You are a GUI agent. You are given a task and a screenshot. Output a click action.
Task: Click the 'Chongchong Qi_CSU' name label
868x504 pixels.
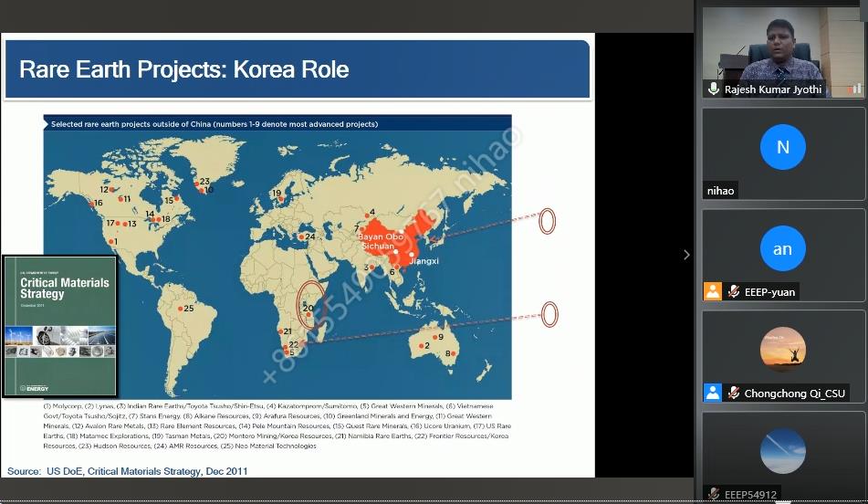pyautogui.click(x=794, y=394)
